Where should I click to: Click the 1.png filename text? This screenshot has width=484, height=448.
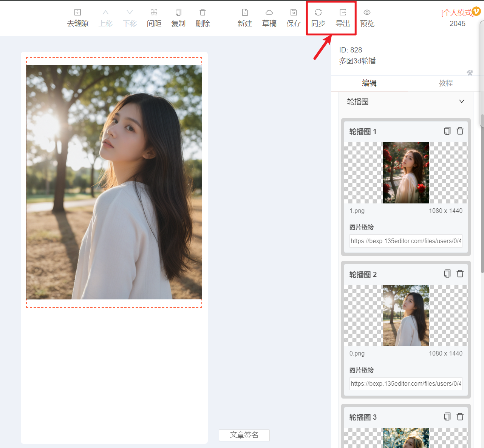tap(357, 211)
